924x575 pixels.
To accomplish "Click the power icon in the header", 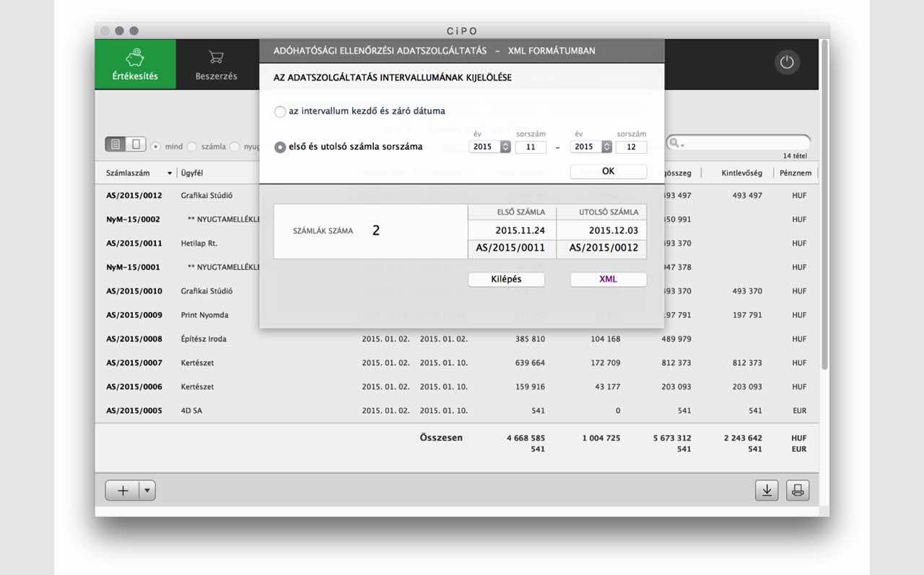I will click(787, 62).
